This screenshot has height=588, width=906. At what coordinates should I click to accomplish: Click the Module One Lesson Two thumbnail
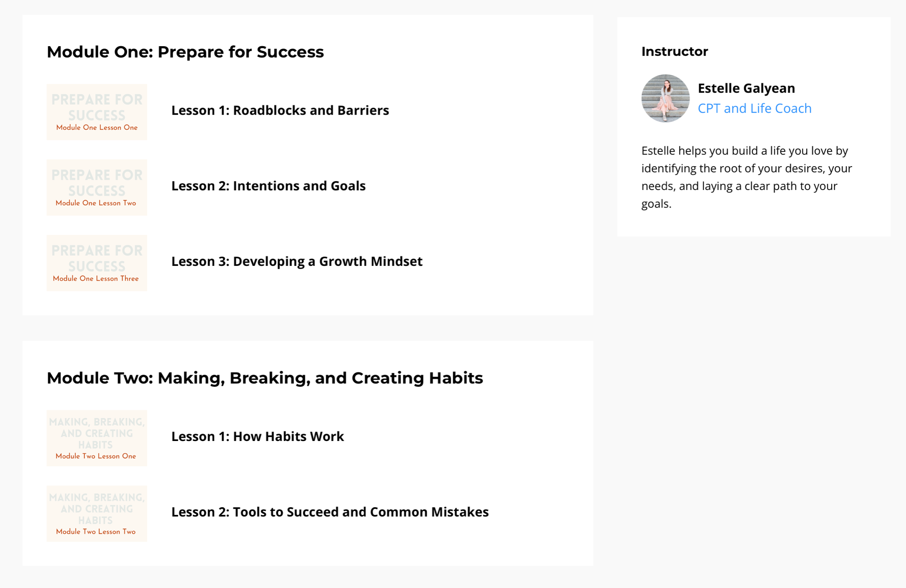click(96, 187)
